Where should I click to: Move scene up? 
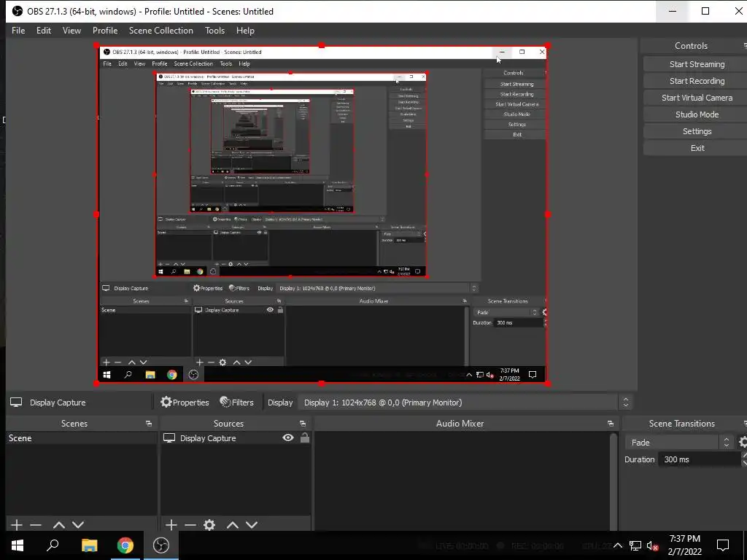pos(58,525)
